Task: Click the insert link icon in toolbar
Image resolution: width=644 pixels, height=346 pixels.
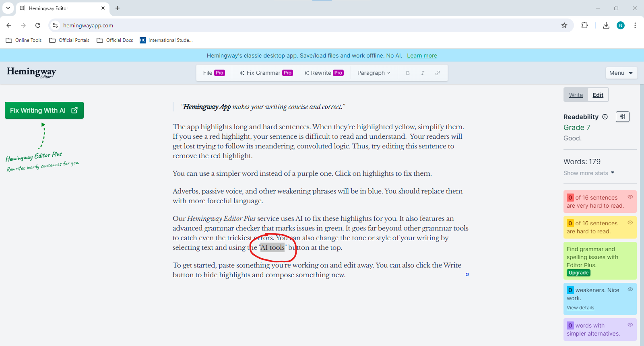Action: 438,73
